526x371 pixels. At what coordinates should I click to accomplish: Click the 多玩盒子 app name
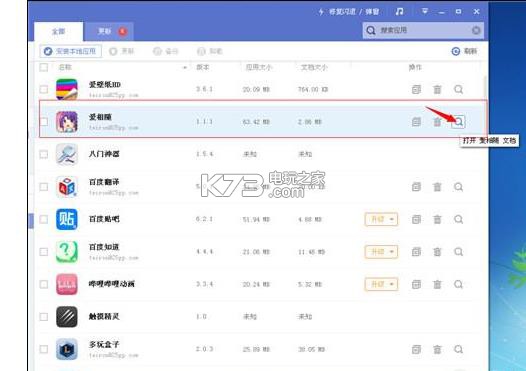pos(104,344)
